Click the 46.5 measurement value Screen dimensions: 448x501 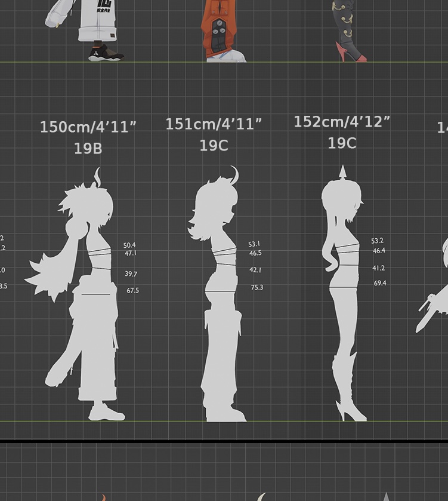click(x=255, y=253)
